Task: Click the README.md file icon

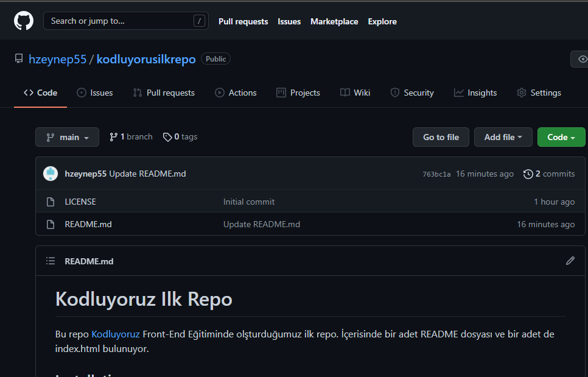Action: pyautogui.click(x=51, y=224)
